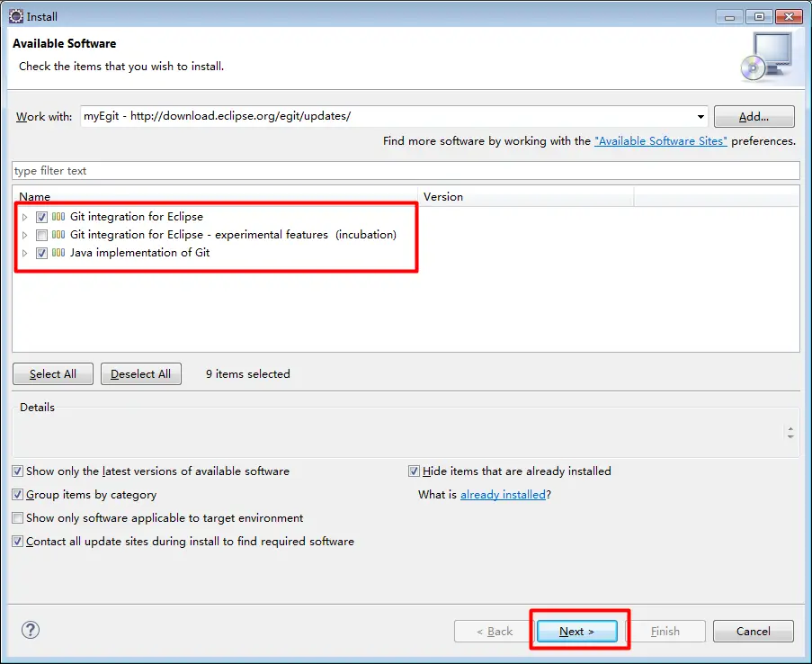Expand the experimental features (incubation) node

[x=24, y=236]
